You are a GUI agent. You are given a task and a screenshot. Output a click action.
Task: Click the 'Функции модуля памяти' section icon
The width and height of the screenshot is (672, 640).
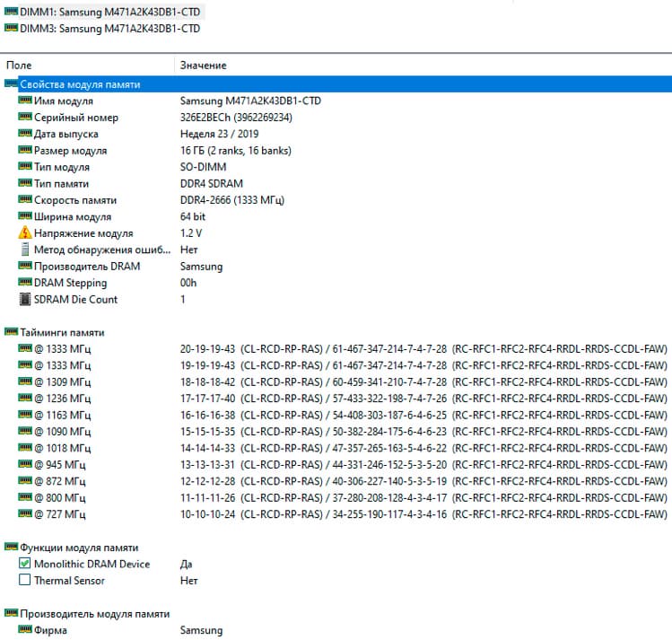pos(11,547)
